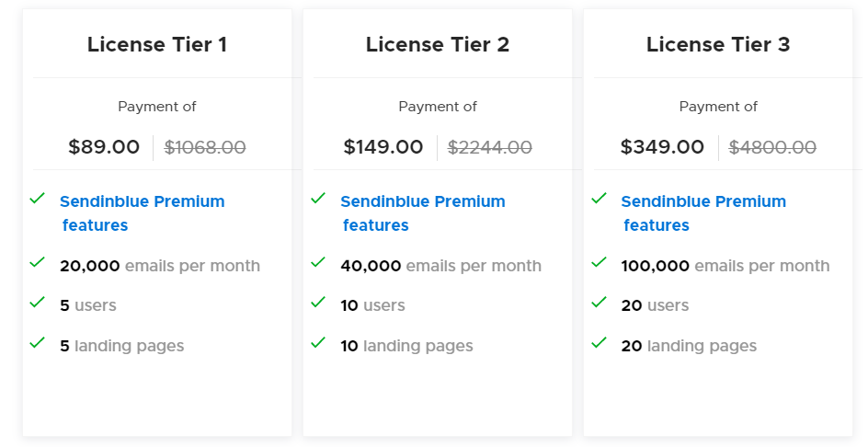Click the $349.00 price in Tier 3
Viewport: 868px width, 447px height.
(x=662, y=147)
